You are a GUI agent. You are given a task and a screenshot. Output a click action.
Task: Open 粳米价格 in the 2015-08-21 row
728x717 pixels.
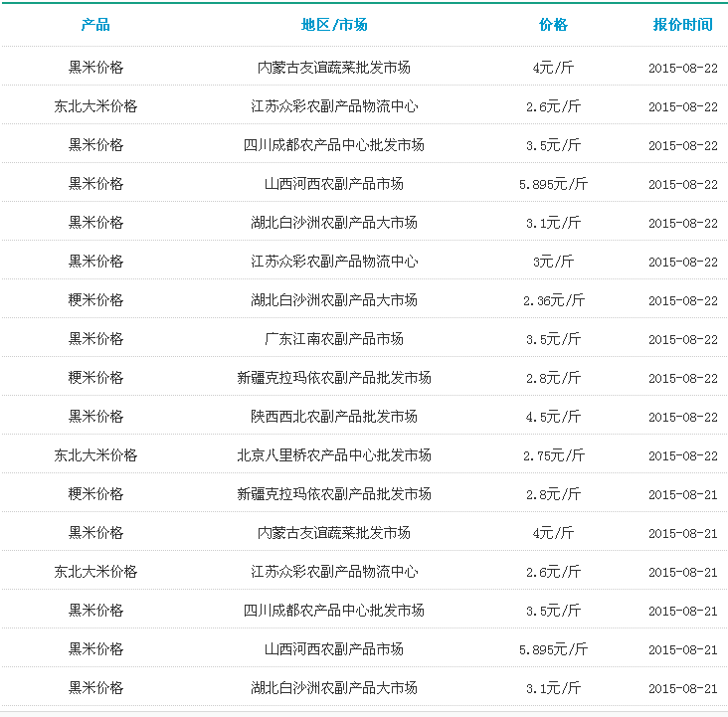pos(95,494)
